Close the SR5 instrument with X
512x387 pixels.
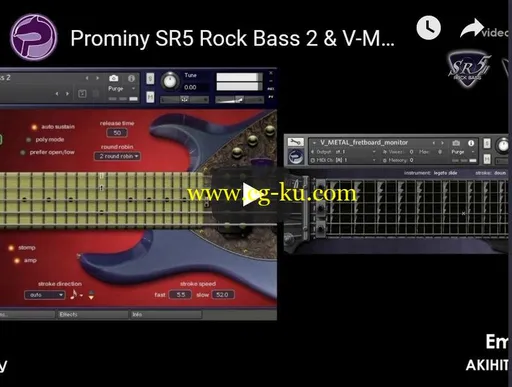coord(271,73)
